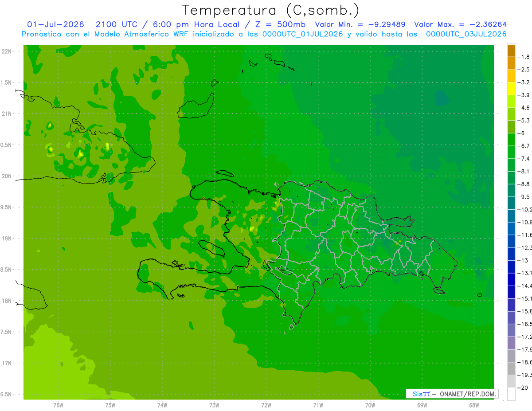532x411 pixels.
Task: Click the white swatch below -20
Action: [511, 394]
